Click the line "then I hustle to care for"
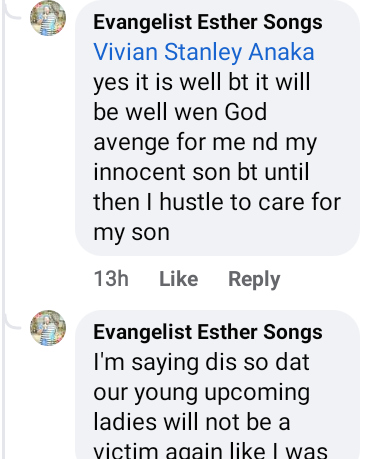Viewport: 372px width, 459px height. 217,202
